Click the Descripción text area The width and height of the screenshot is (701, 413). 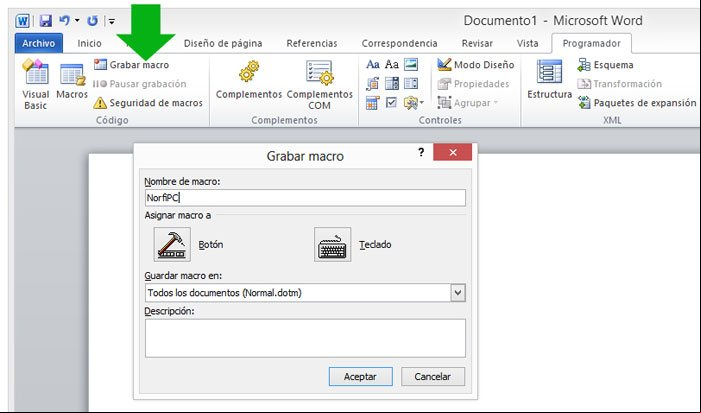click(x=305, y=338)
